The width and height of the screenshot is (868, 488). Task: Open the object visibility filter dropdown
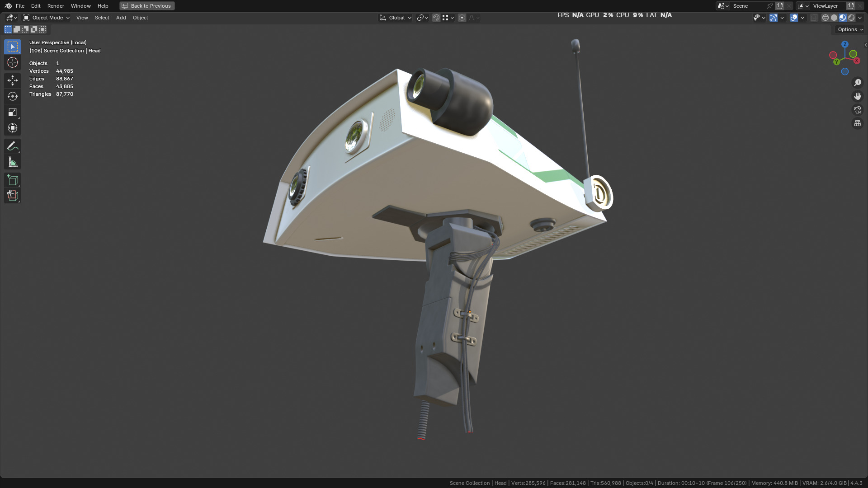coord(759,18)
